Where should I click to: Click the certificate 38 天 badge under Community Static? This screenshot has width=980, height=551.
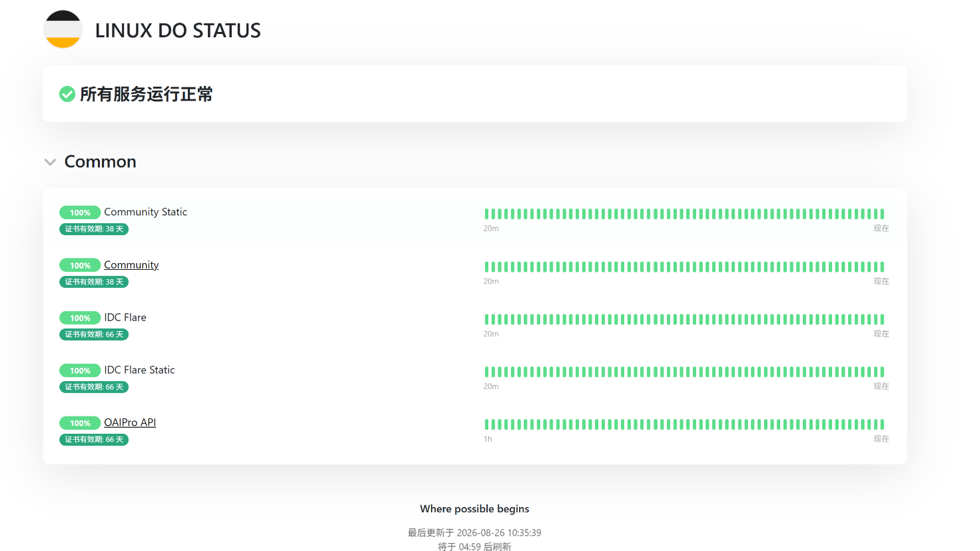(94, 229)
